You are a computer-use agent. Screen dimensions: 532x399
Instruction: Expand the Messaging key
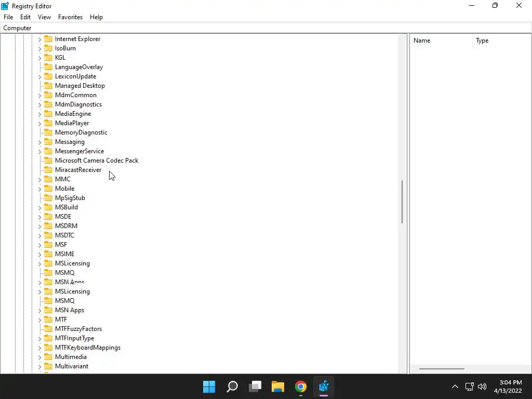click(x=39, y=142)
